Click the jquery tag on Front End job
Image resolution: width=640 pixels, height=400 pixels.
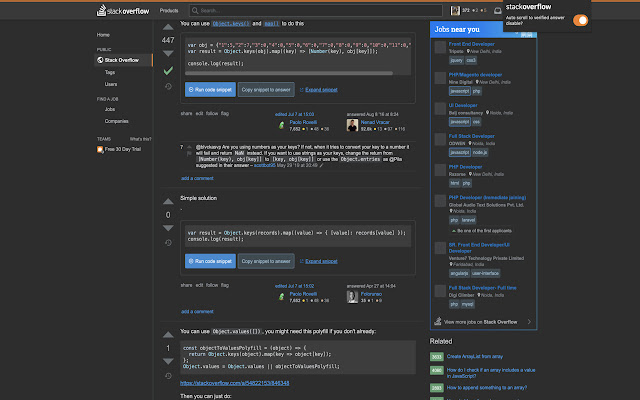(x=456, y=60)
